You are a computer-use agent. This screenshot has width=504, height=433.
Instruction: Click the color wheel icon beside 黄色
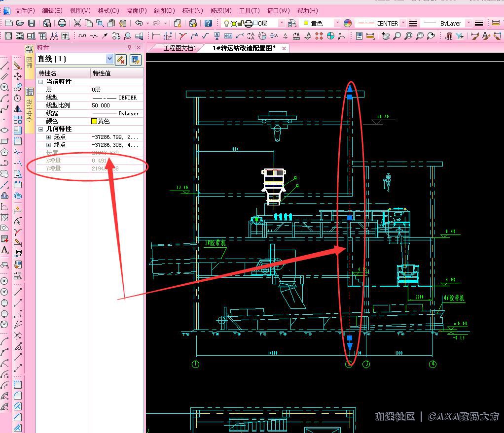[348, 23]
